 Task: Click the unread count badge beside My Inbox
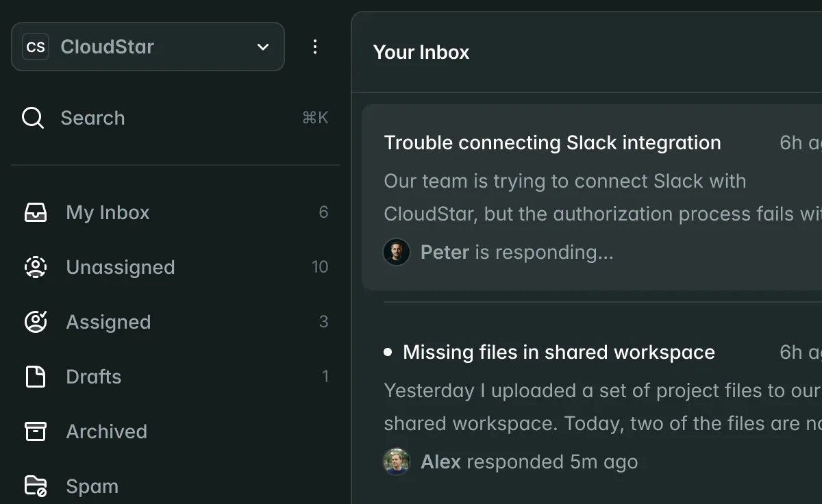click(324, 212)
